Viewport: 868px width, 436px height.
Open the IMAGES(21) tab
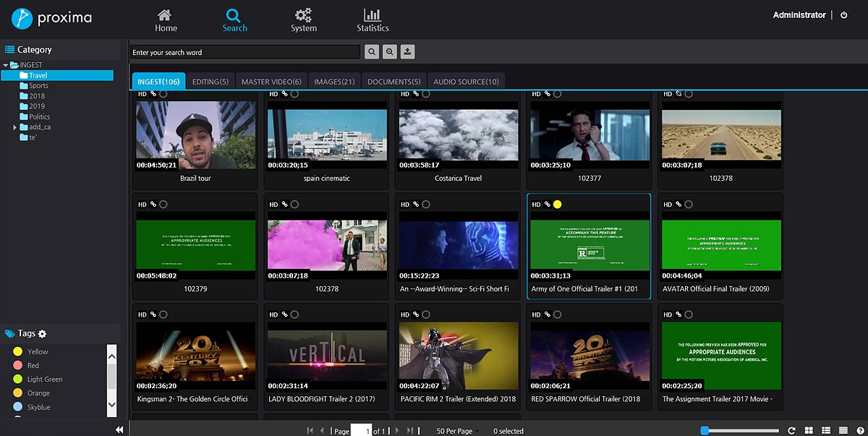[x=334, y=82]
